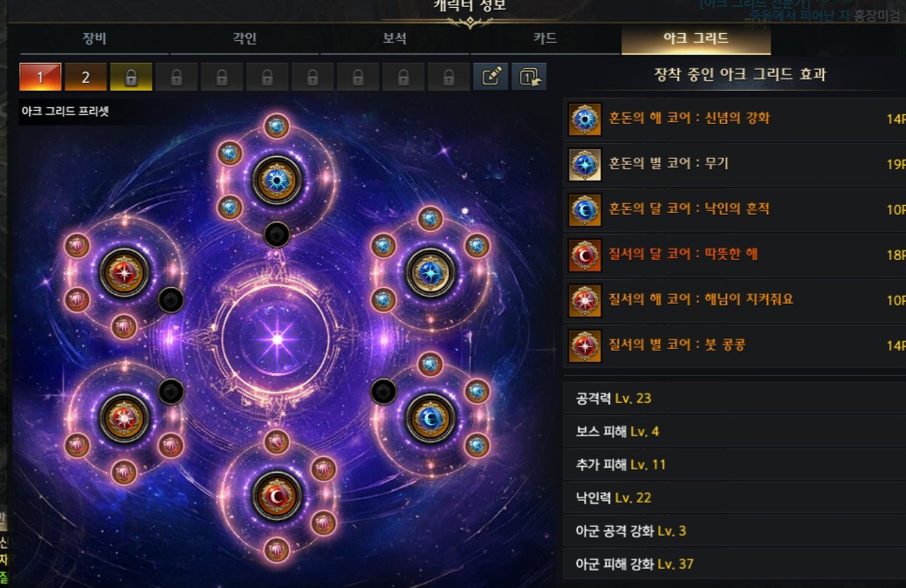Select the blue moon core in lower-right ring
The width and height of the screenshot is (906, 588).
430,418
